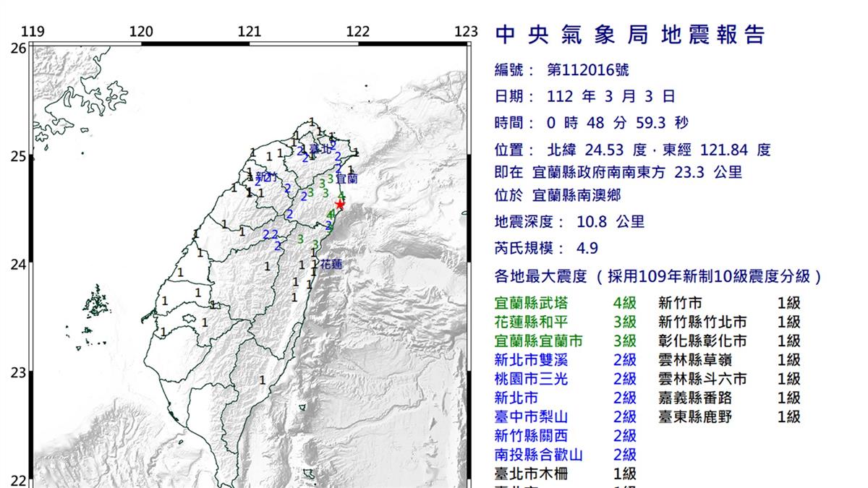Click longitude 121 axis tick label

coord(249,31)
